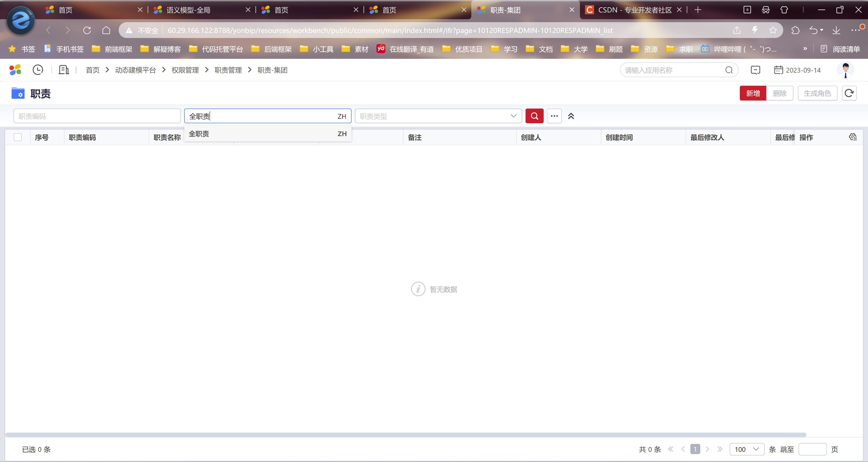Collapse the search area with double chevron
Screen dimensions: 868x462
571,116
